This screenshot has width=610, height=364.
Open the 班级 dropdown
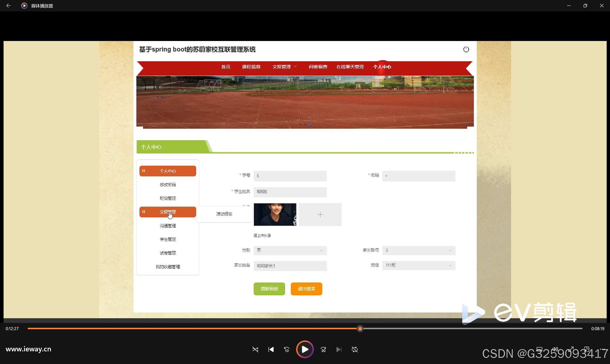point(418,265)
